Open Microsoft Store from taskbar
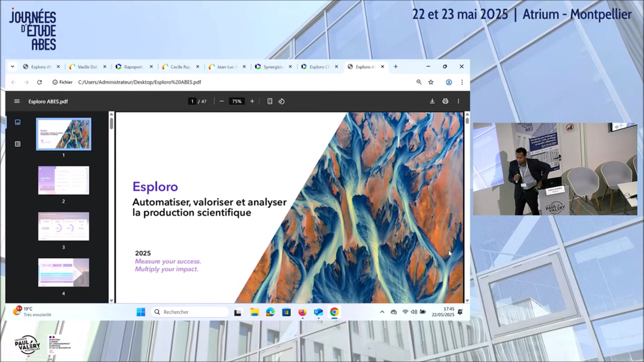Image resolution: width=644 pixels, height=362 pixels. (286, 312)
